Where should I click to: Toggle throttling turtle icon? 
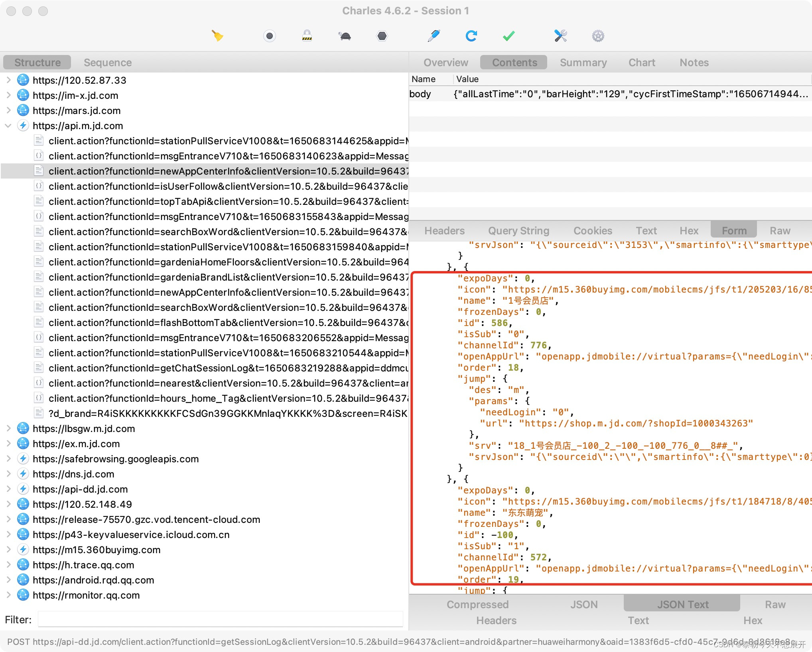[345, 36]
